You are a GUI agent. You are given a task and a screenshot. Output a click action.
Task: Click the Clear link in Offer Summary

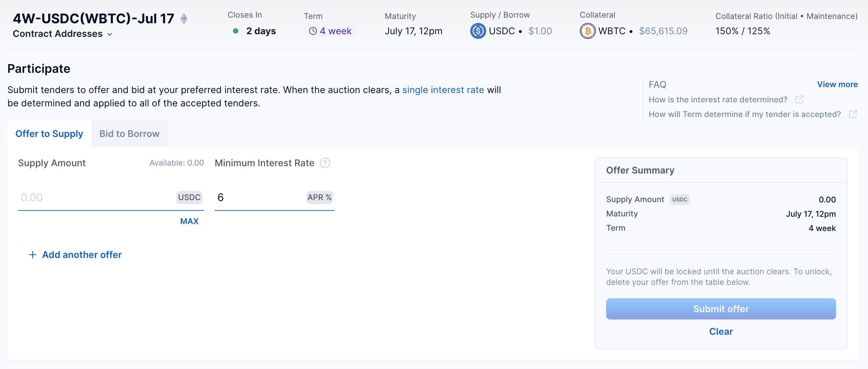click(720, 331)
